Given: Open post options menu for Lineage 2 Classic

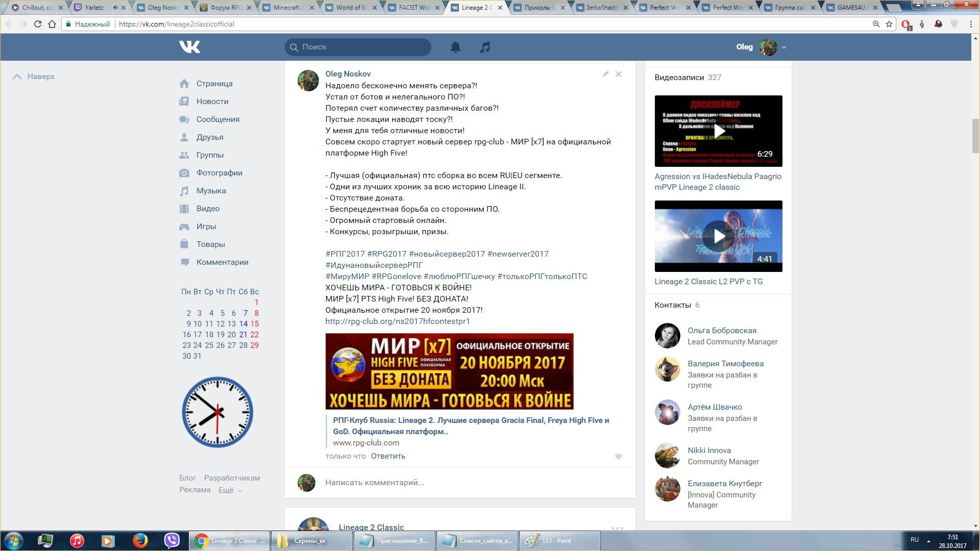Looking at the screenshot, I should pyautogui.click(x=617, y=528).
